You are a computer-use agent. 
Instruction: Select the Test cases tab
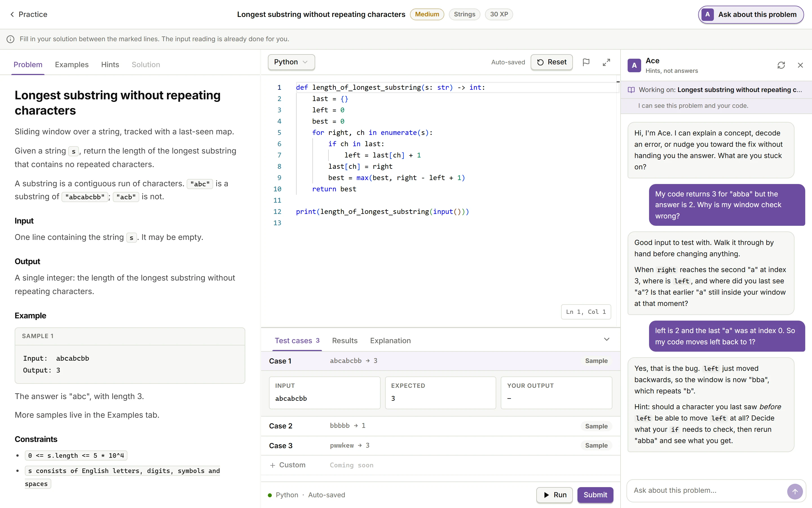coord(297,341)
